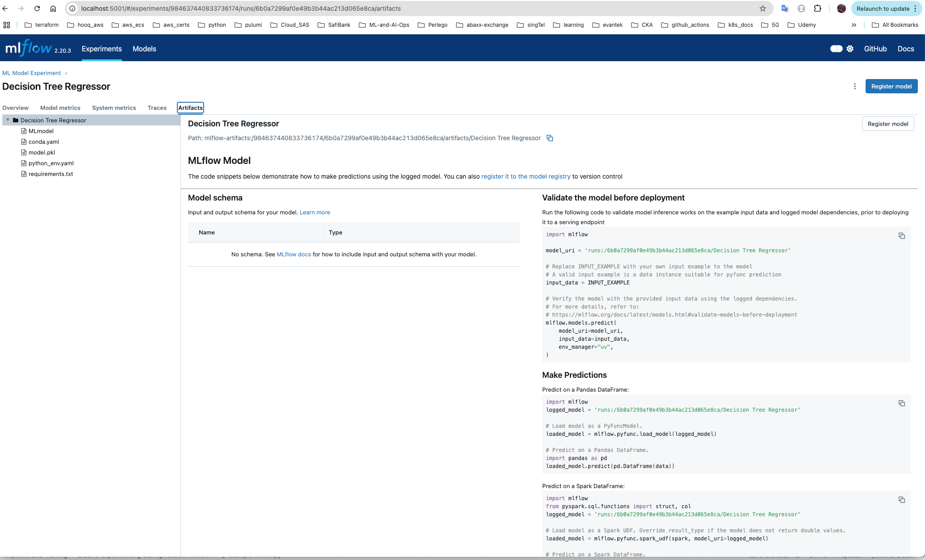925x560 pixels.
Task: Open the browser extensions puzzle icon
Action: tap(817, 8)
